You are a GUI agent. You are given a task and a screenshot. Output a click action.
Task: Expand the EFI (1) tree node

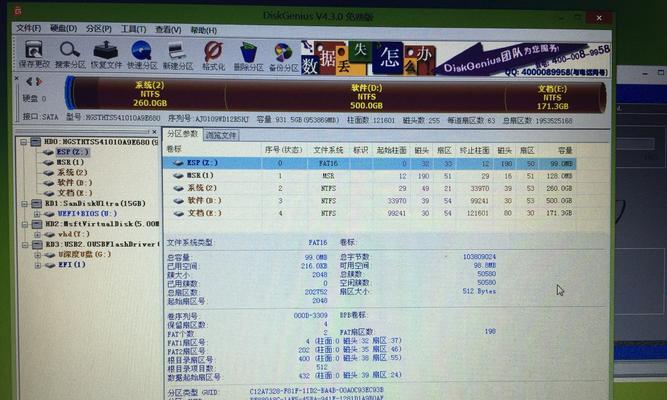click(x=37, y=265)
